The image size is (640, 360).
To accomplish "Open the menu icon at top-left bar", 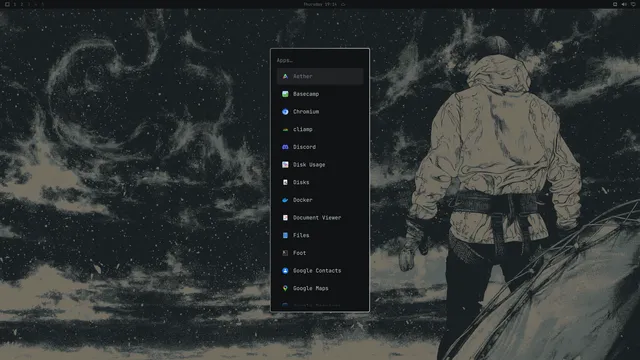I will (x=7, y=4).
